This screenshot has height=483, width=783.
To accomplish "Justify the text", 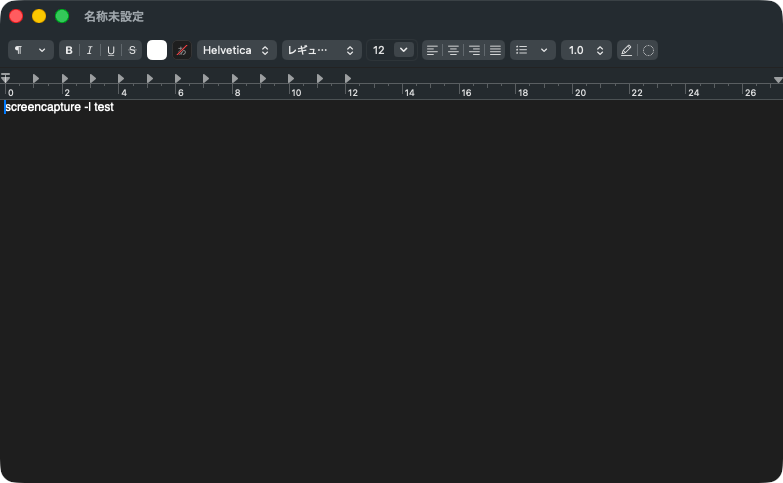I will (x=495, y=50).
